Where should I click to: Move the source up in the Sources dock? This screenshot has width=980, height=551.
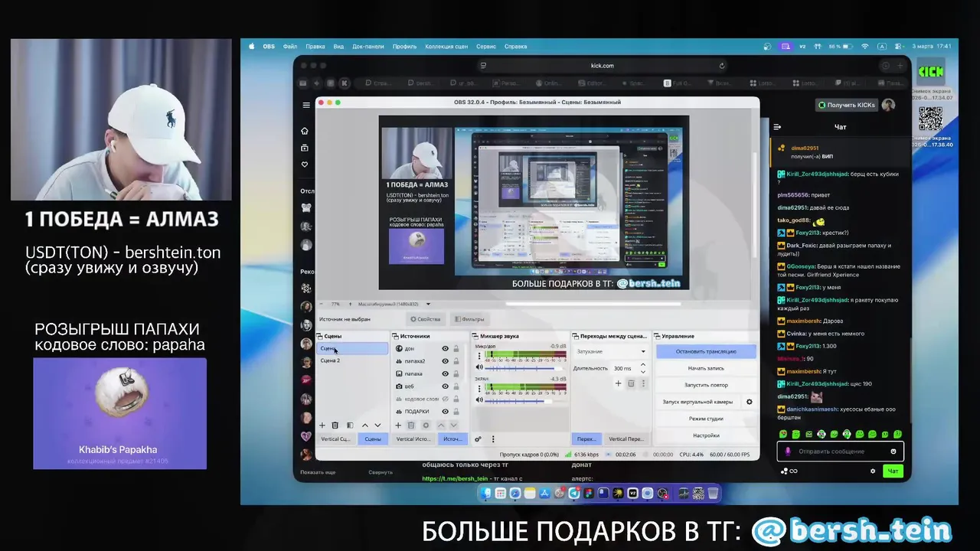click(x=441, y=425)
